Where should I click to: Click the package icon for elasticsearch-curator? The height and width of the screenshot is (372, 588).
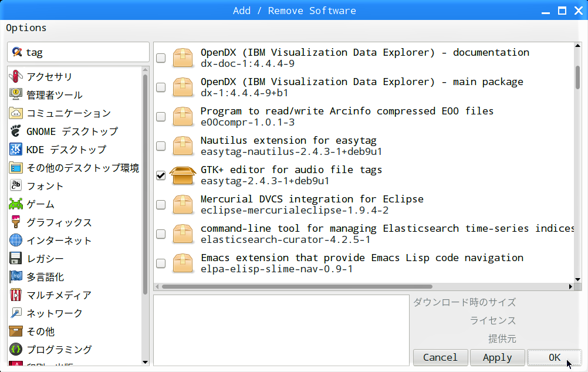coord(183,234)
